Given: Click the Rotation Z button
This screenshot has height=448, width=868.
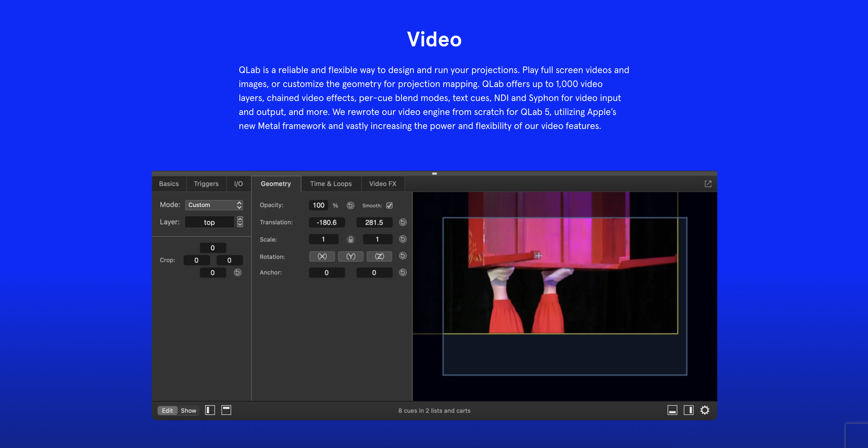Looking at the screenshot, I should 379,256.
